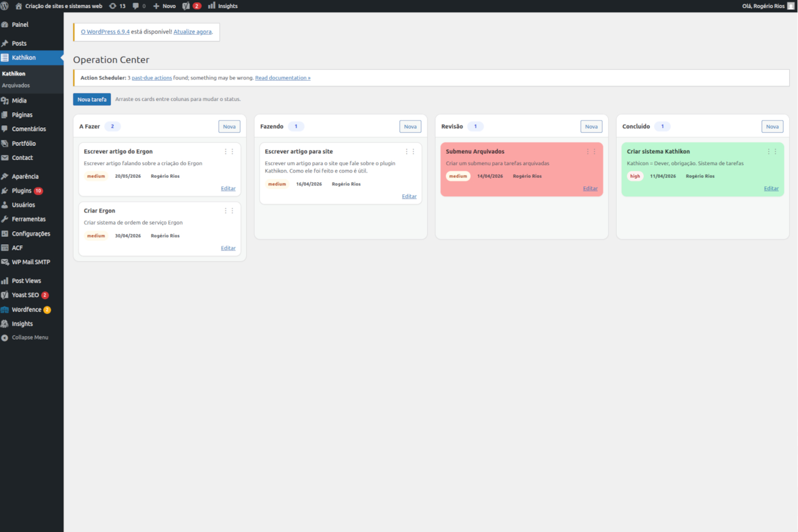Screen dimensions: 798x532
Task: Open the comments bubble icon in admin bar
Action: (136, 6)
